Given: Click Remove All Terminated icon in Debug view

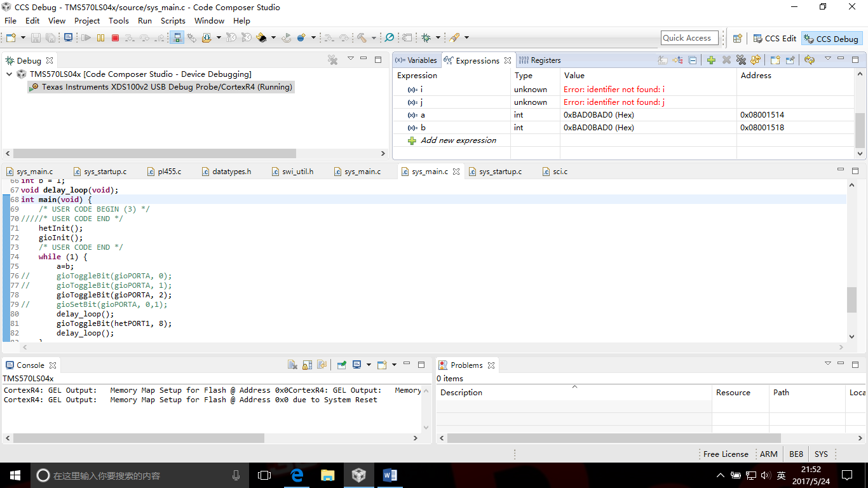Looking at the screenshot, I should (x=332, y=60).
